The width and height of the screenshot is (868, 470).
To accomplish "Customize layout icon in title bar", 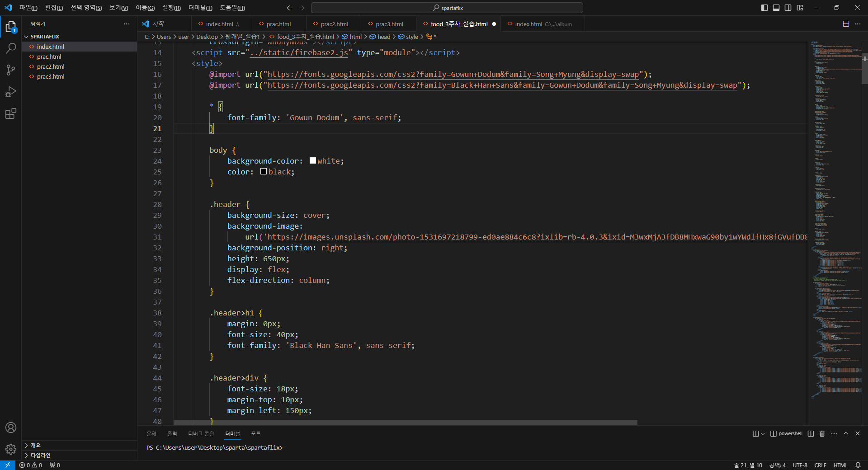I will pyautogui.click(x=800, y=8).
